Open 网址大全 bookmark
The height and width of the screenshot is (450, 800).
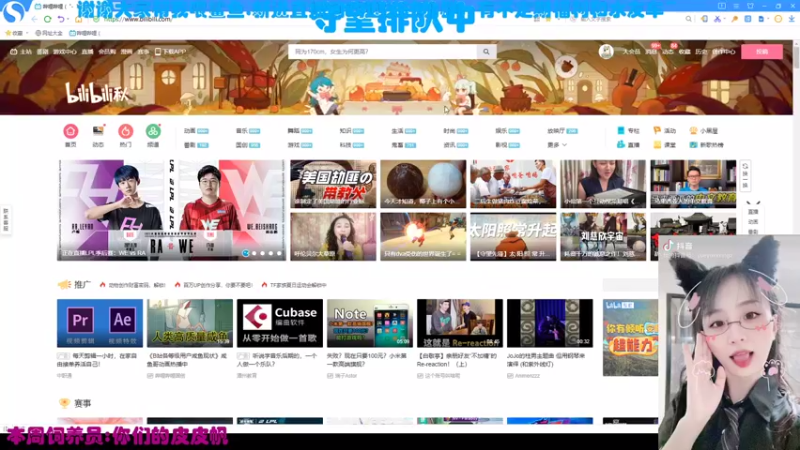(x=49, y=33)
